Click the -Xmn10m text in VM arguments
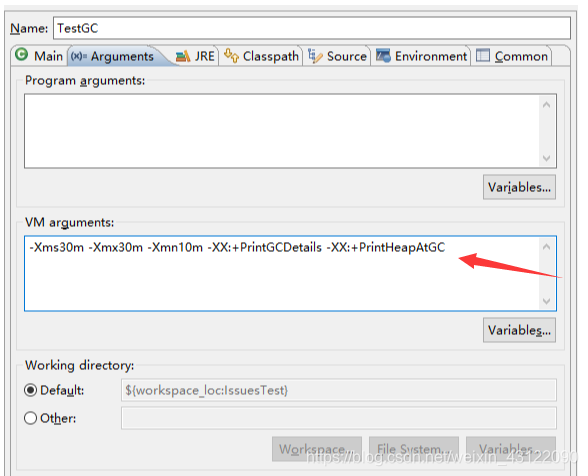588x476 pixels. [x=175, y=248]
